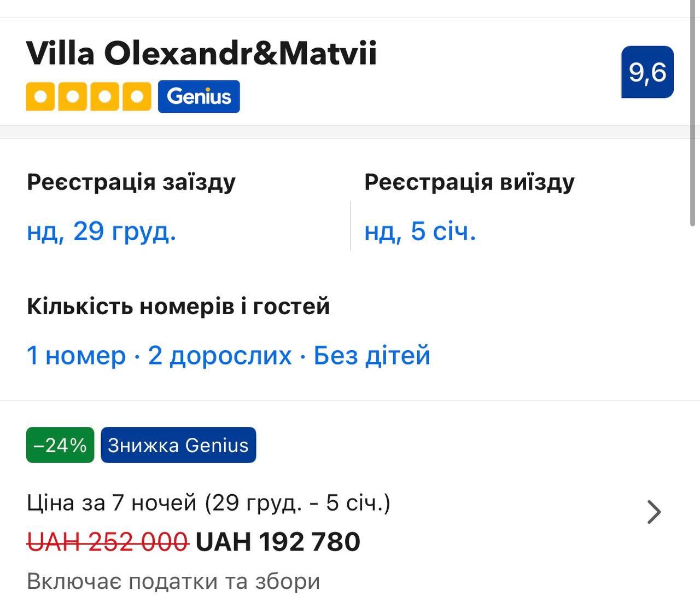Click the Реєстрація заїзду label
700x602 pixels.
point(131,182)
